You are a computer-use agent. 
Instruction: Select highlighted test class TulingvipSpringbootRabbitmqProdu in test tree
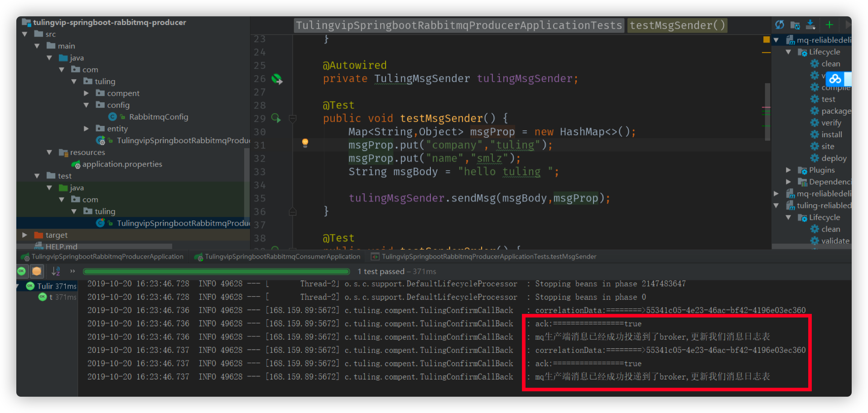click(183, 223)
